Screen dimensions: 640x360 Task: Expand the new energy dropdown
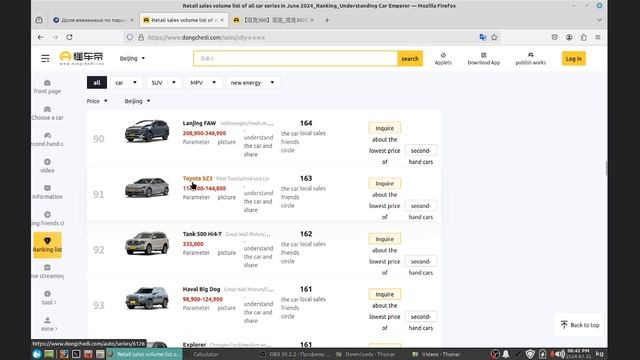pyautogui.click(x=252, y=82)
